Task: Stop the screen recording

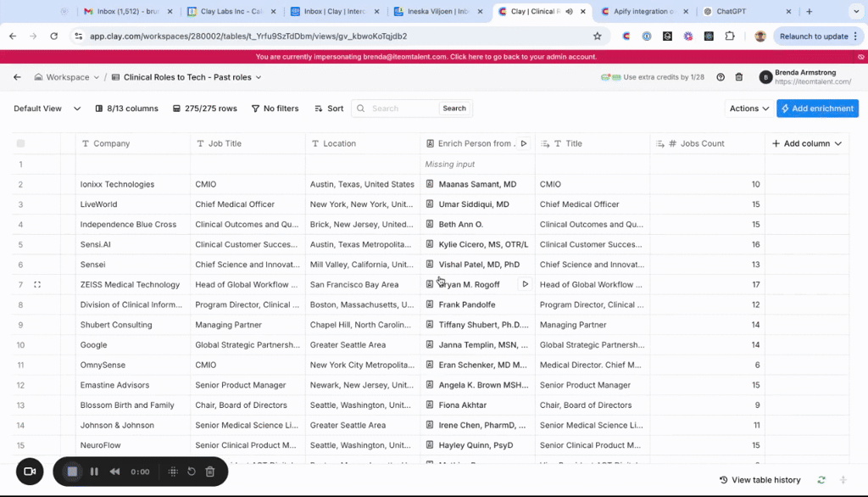Action: pyautogui.click(x=72, y=472)
